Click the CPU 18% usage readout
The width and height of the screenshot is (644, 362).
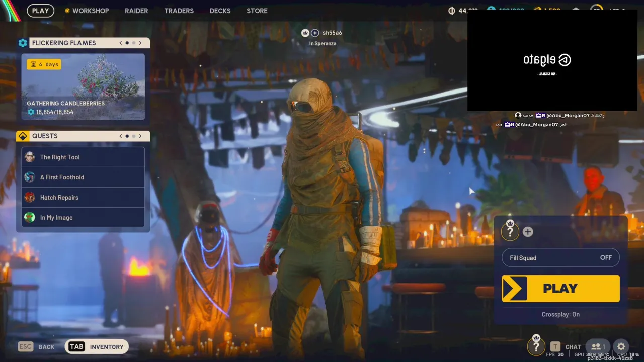click(x=627, y=354)
